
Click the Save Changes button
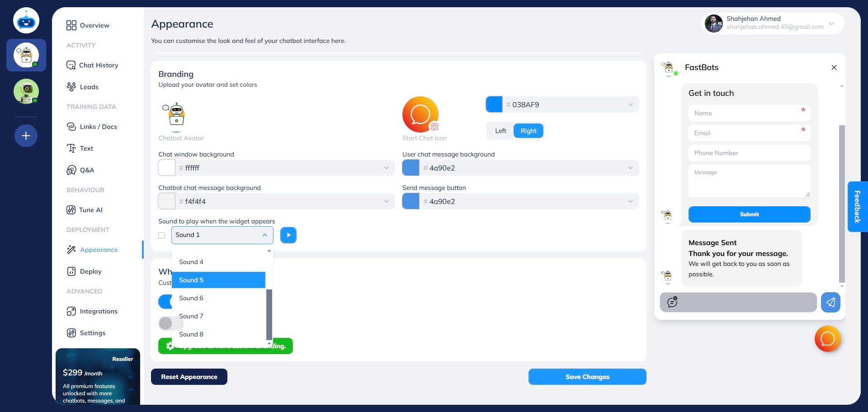coord(587,377)
